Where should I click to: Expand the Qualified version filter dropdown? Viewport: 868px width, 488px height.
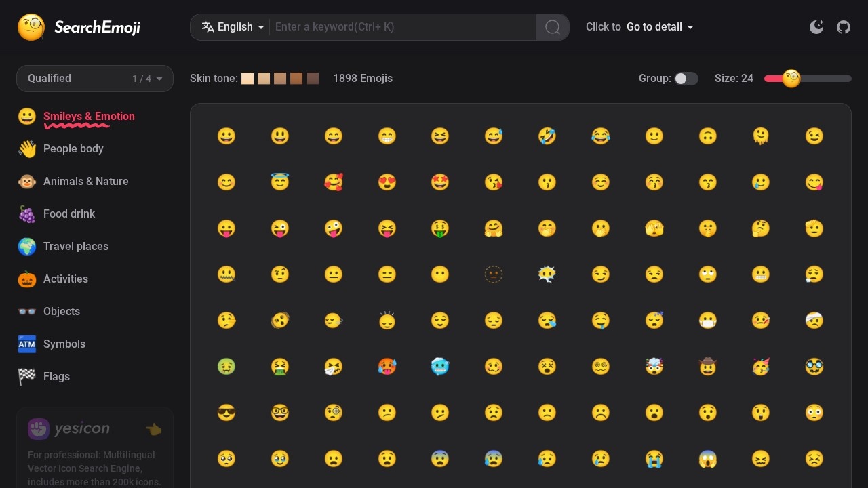pyautogui.click(x=94, y=78)
